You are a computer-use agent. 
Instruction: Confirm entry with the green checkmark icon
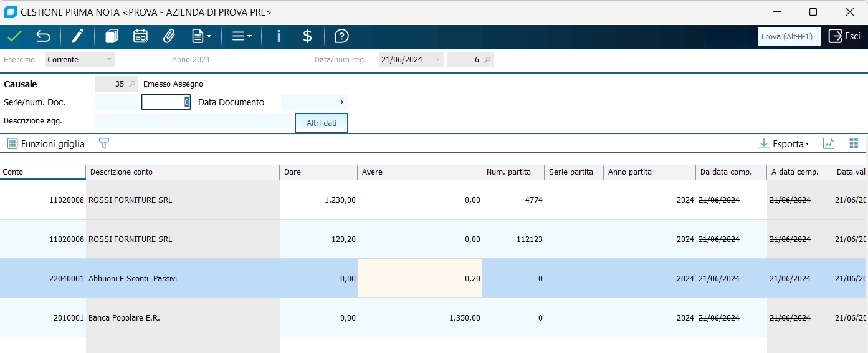point(14,37)
